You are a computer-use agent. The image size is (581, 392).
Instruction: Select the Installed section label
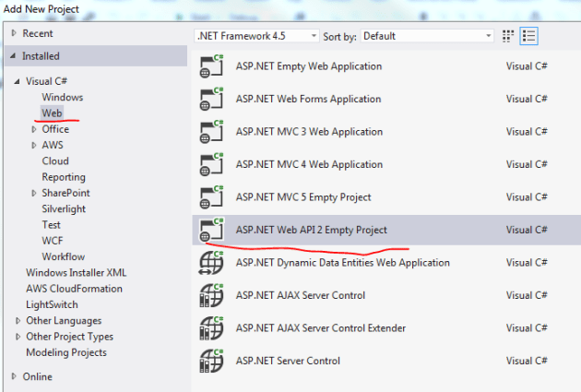41,56
